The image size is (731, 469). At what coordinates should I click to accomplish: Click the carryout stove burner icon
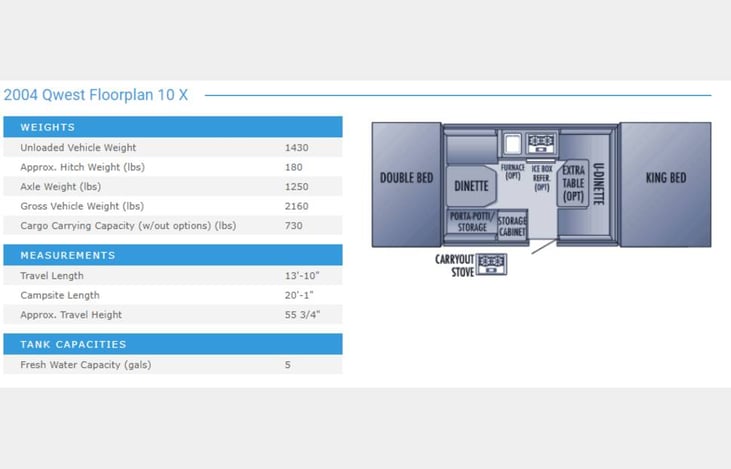[x=491, y=264]
